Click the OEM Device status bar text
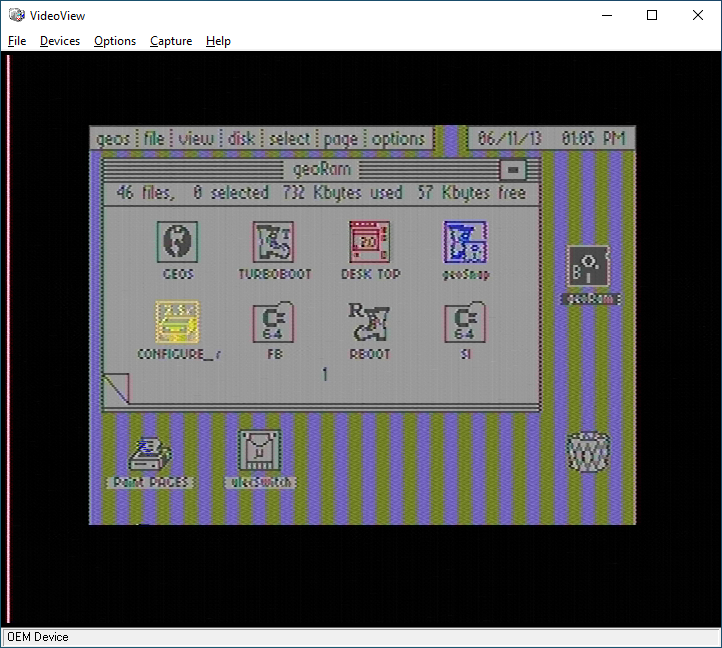 (x=38, y=637)
